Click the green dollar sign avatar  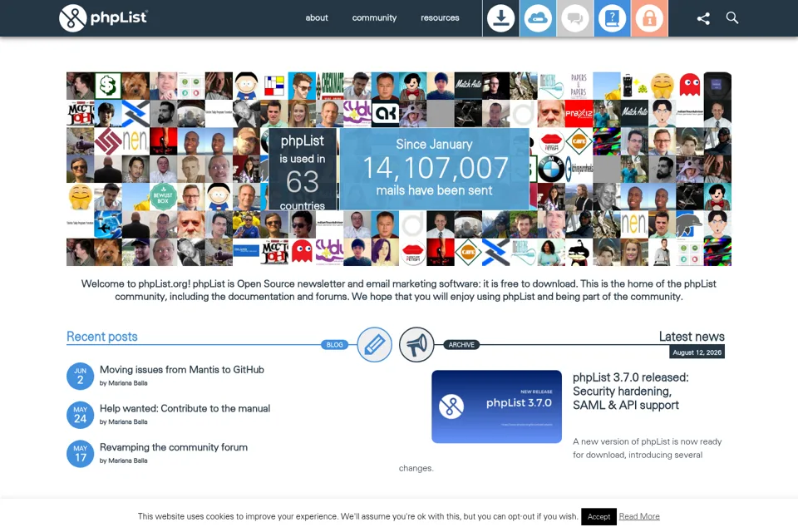tap(108, 86)
